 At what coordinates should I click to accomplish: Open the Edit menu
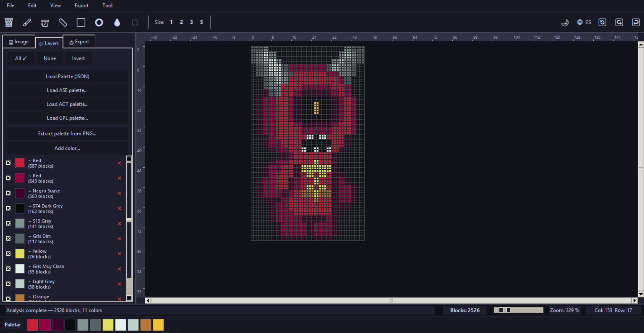[x=32, y=5]
